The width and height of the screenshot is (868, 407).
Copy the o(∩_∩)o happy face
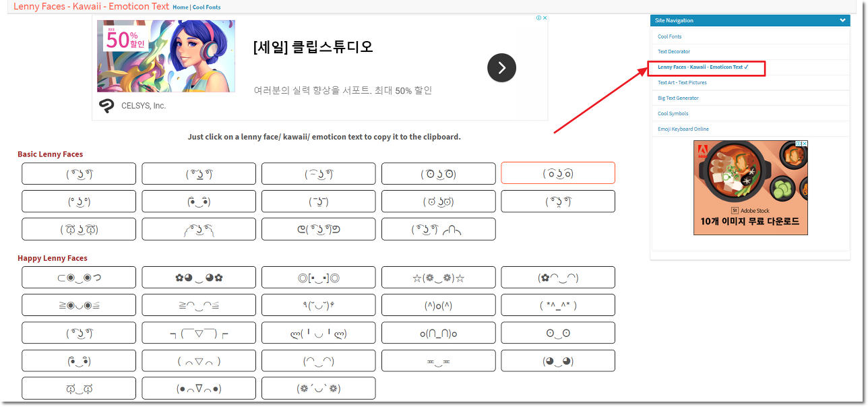point(438,333)
